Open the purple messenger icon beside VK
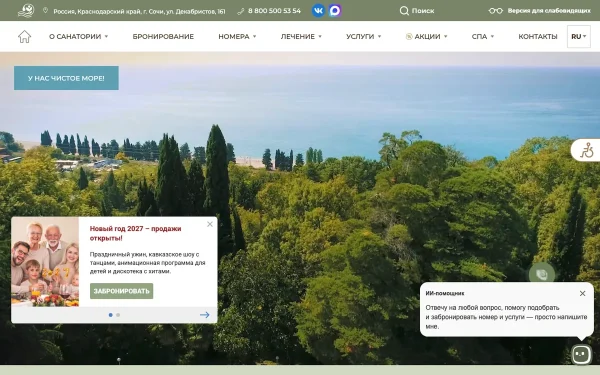The image size is (600, 375). 335,10
